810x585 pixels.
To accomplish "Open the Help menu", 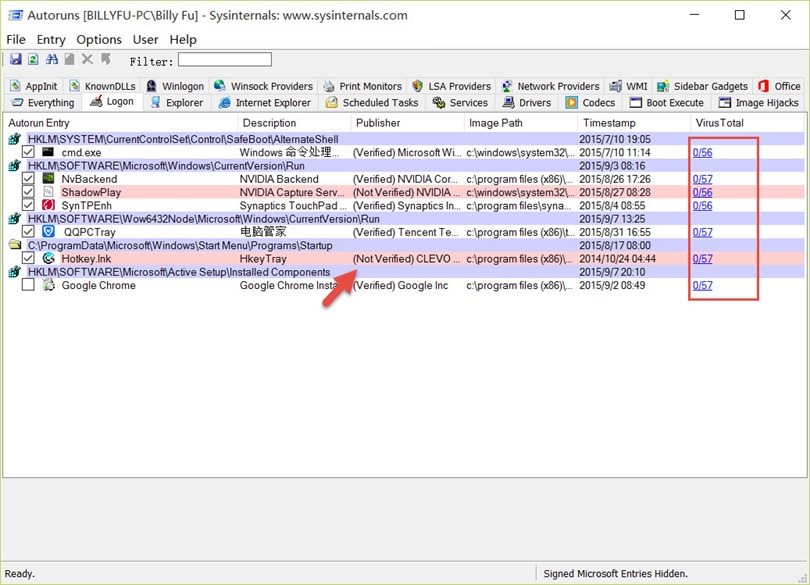I will [183, 40].
